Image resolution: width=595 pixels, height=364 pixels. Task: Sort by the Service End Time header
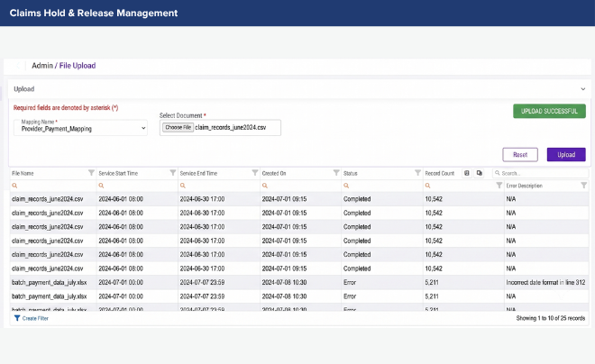click(x=198, y=173)
